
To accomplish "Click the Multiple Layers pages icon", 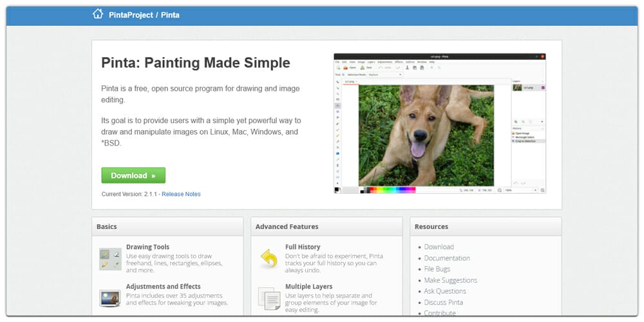I will (x=269, y=298).
